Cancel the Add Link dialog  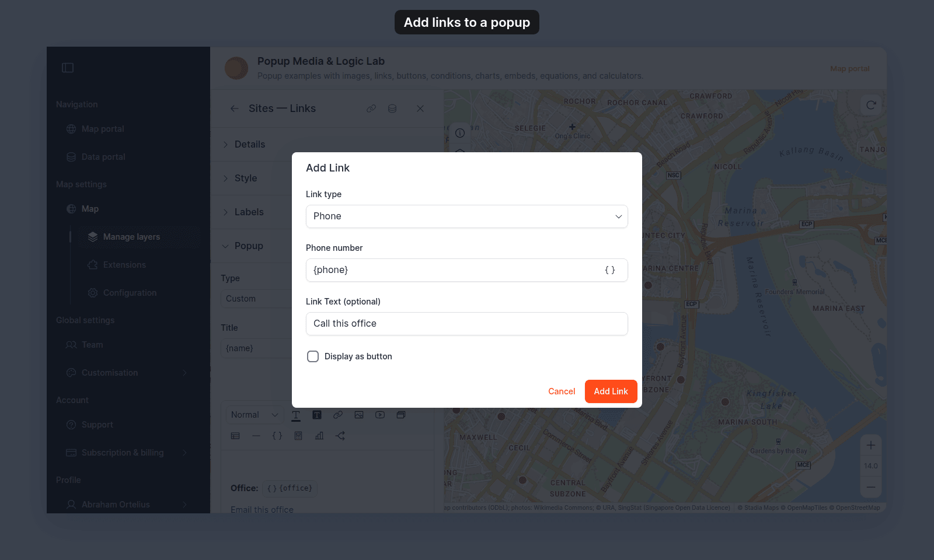click(562, 391)
